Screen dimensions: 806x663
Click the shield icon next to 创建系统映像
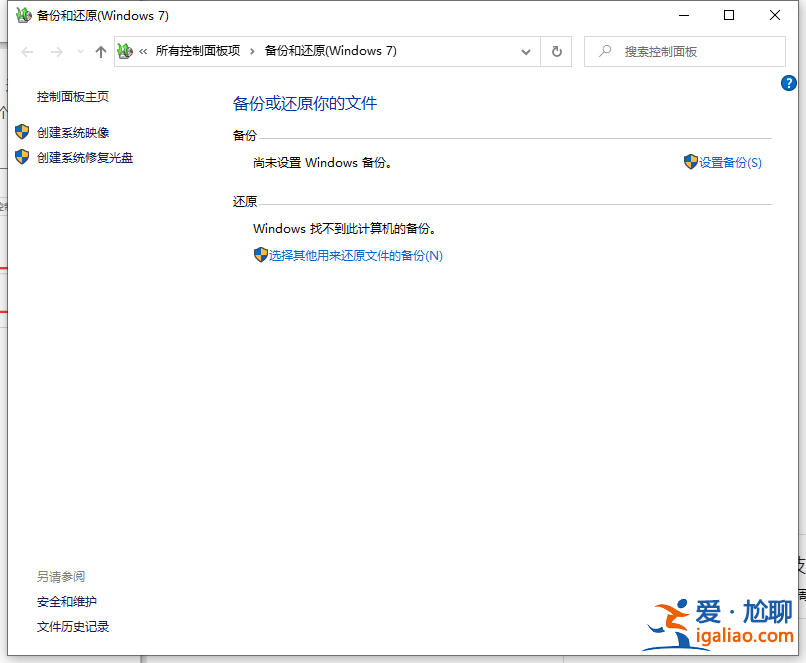point(22,132)
